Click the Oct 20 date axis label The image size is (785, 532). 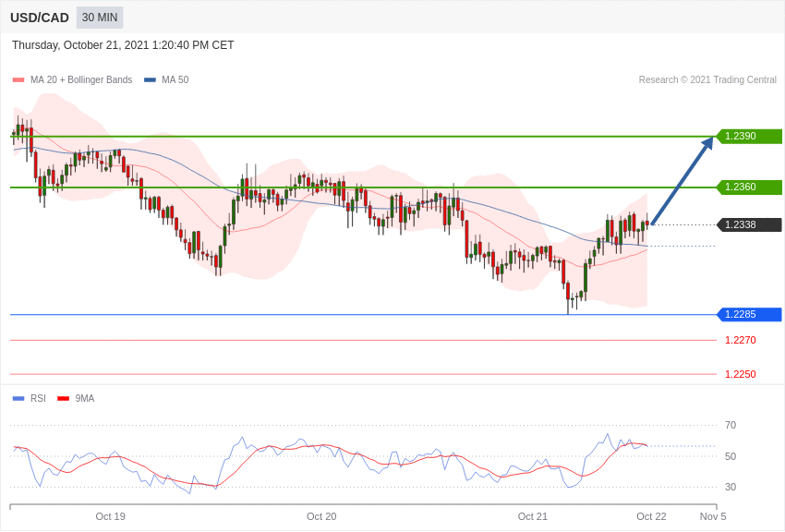321,516
